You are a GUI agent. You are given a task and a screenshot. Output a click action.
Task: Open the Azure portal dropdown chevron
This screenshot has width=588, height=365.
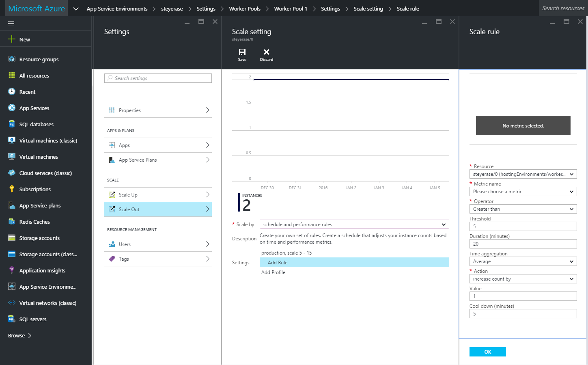(x=76, y=9)
